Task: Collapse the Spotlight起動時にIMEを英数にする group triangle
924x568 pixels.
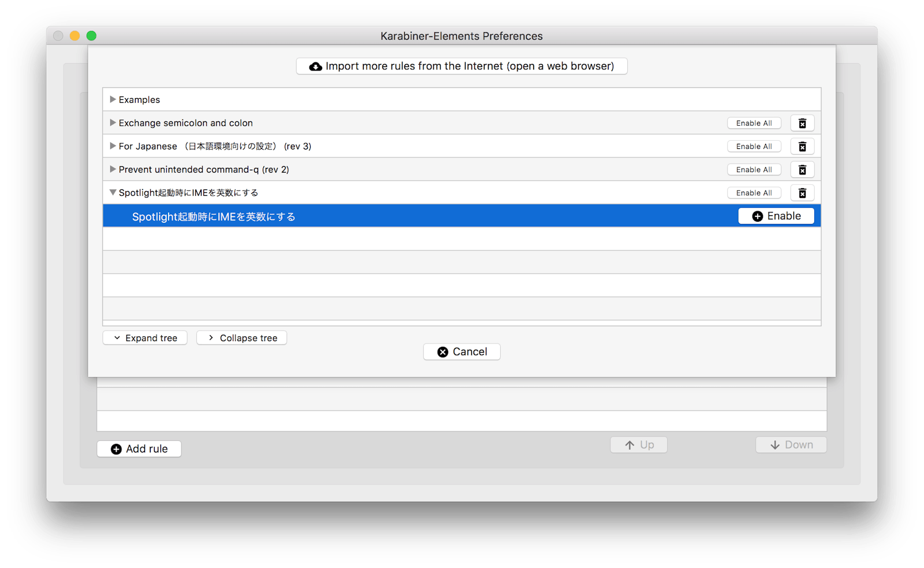Action: pos(113,192)
